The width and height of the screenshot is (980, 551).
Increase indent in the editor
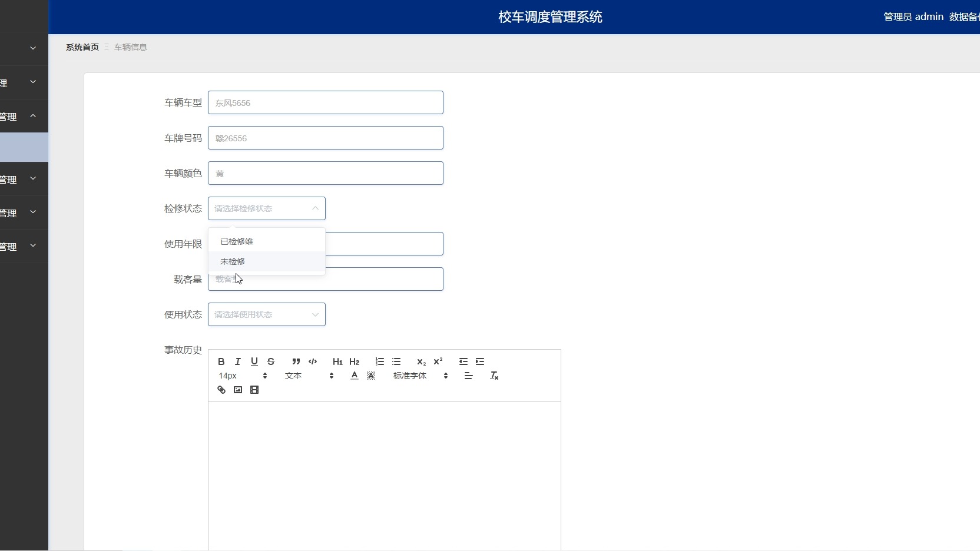(x=480, y=361)
